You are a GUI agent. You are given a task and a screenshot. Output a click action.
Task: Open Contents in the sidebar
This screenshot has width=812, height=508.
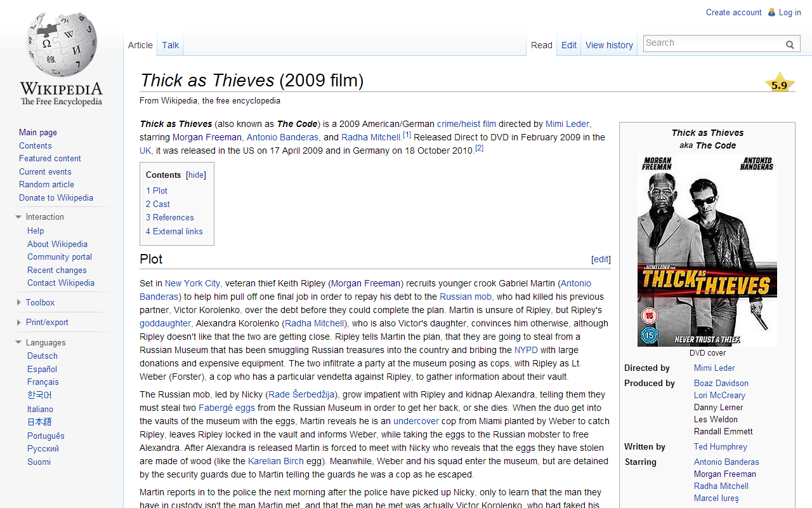[36, 146]
